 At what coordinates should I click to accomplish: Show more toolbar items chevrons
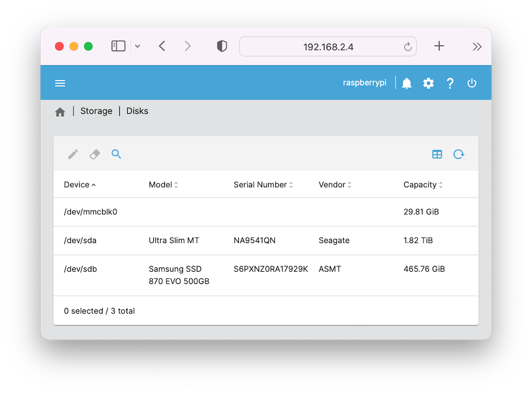point(477,46)
